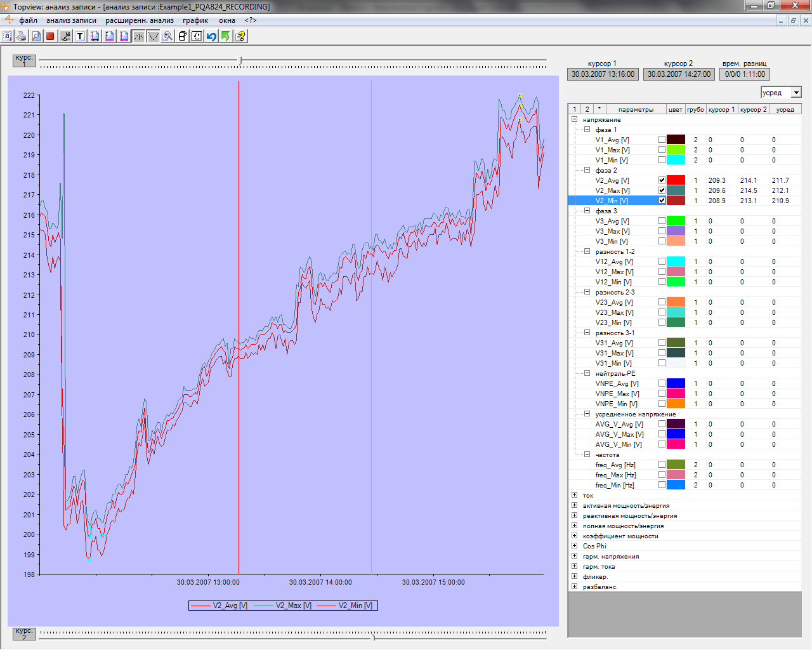
Task: Click the green arrow toolbar icon
Action: [225, 36]
